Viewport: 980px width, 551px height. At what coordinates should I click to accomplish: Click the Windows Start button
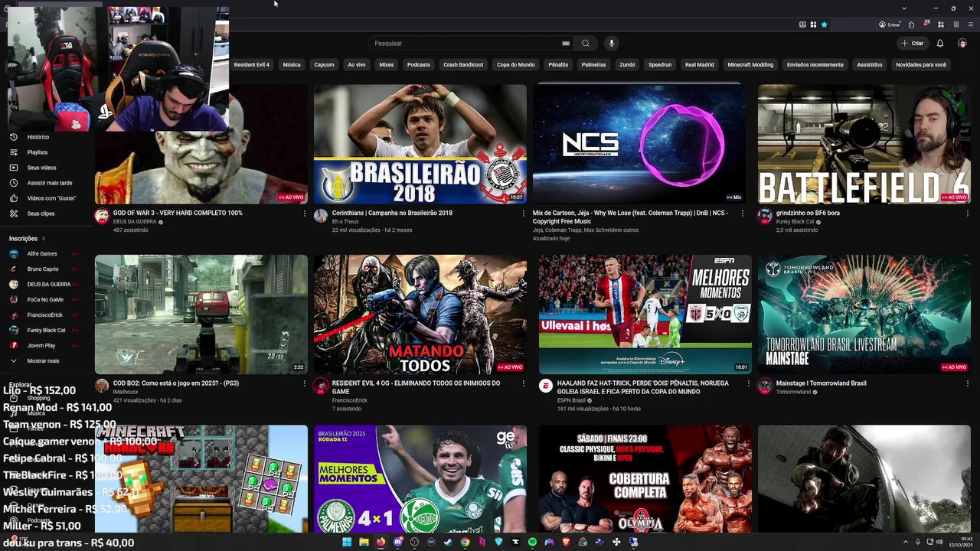347,542
